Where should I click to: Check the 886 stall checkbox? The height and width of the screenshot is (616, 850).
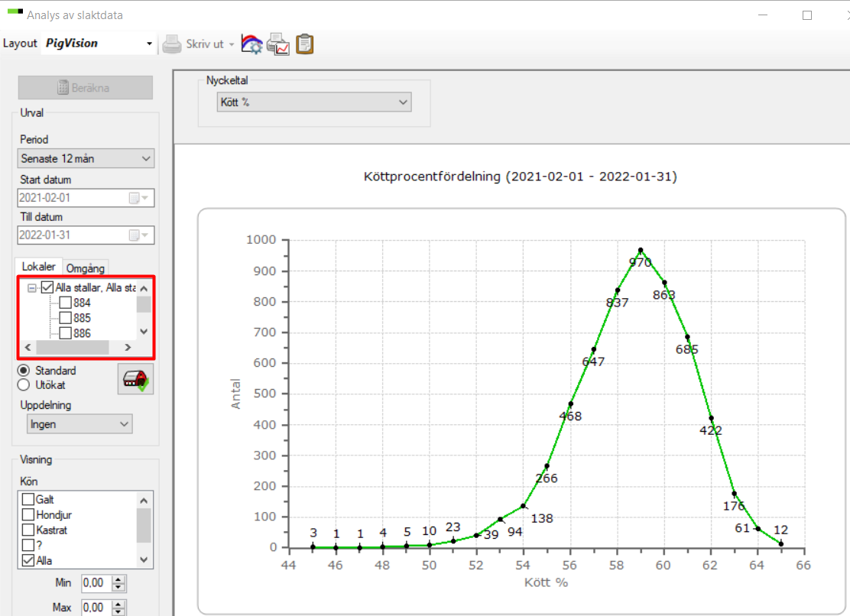65,333
